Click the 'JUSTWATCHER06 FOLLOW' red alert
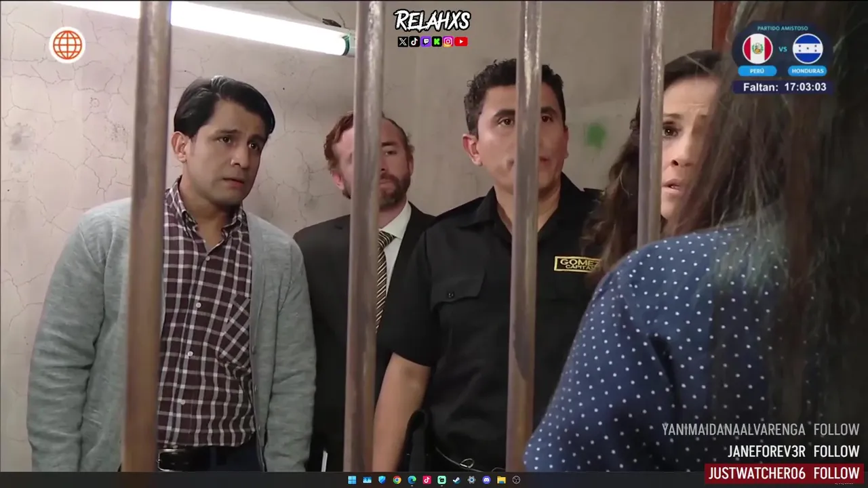The width and height of the screenshot is (868, 488). pos(785,473)
